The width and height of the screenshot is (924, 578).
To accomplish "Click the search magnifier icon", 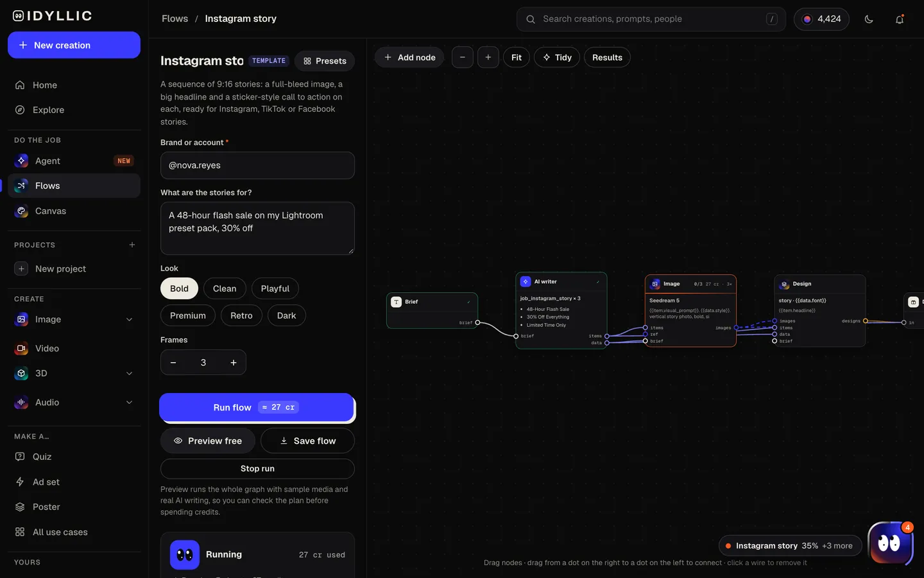I will (x=531, y=19).
